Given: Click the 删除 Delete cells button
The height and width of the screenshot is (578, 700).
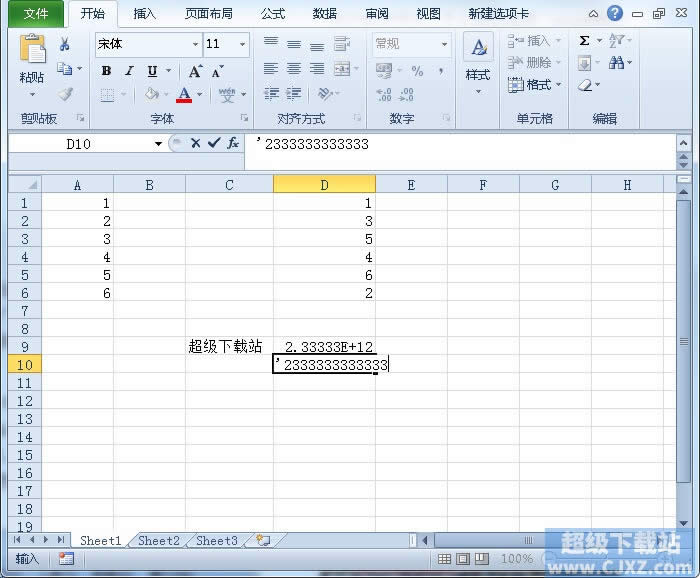Looking at the screenshot, I should point(534,62).
